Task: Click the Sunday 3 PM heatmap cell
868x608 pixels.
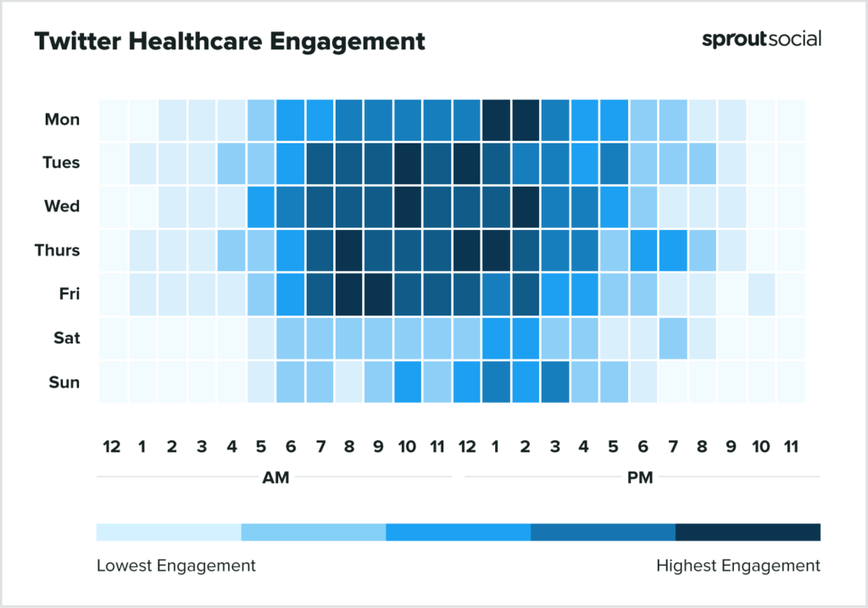Action: pyautogui.click(x=555, y=382)
